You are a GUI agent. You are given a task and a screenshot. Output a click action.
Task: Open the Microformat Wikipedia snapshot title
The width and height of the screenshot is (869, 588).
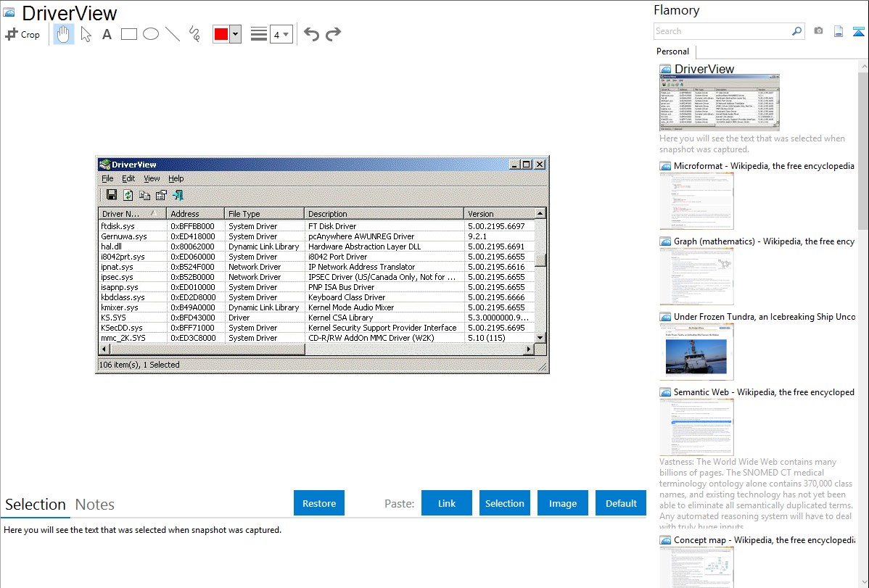[764, 166]
